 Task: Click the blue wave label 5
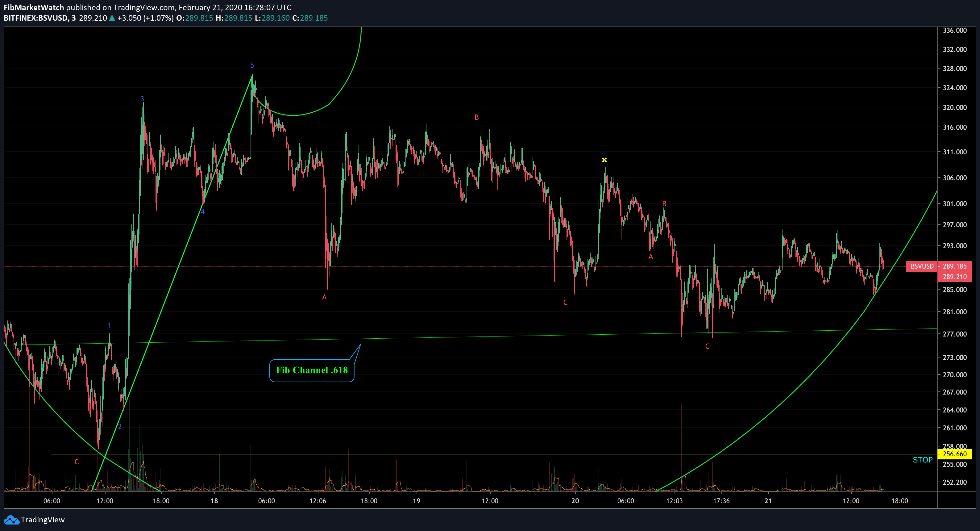pyautogui.click(x=252, y=65)
